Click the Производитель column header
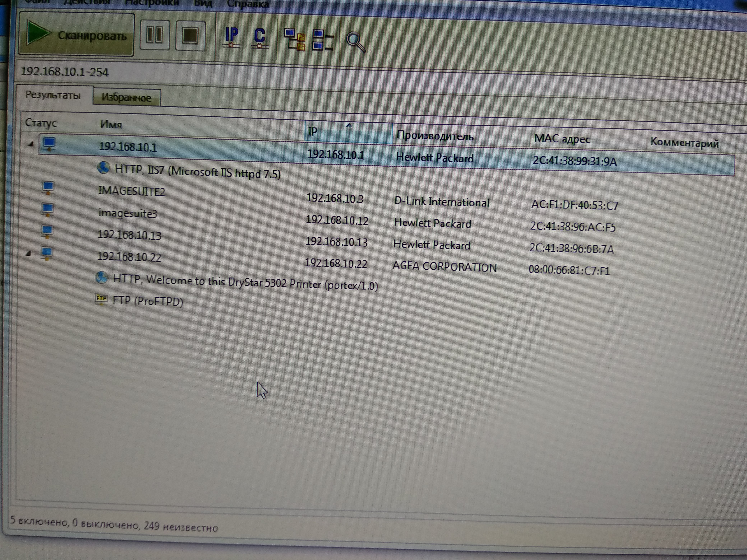The image size is (747, 560). 435,136
